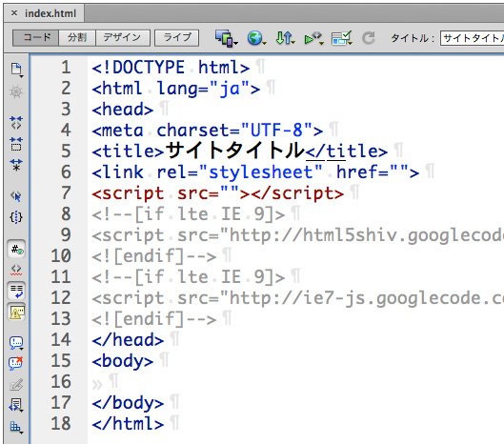Viewport: 504px width, 444px height.
Task: Click サイトタイトル text in title tag
Action: 235,151
